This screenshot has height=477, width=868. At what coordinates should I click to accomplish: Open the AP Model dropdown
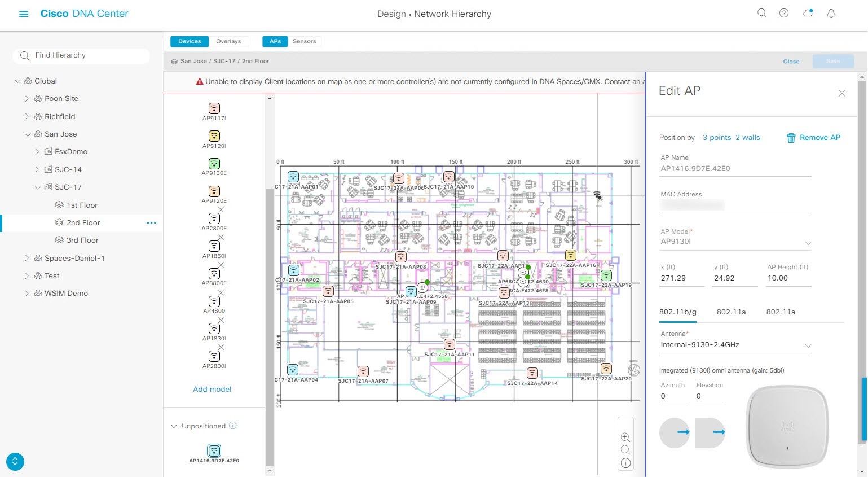[x=735, y=242]
